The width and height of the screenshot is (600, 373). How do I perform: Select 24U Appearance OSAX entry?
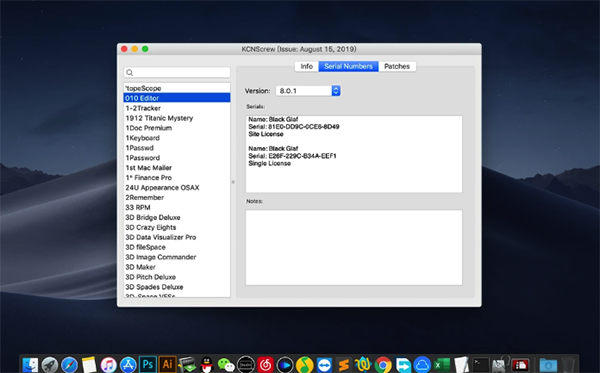[x=177, y=187]
